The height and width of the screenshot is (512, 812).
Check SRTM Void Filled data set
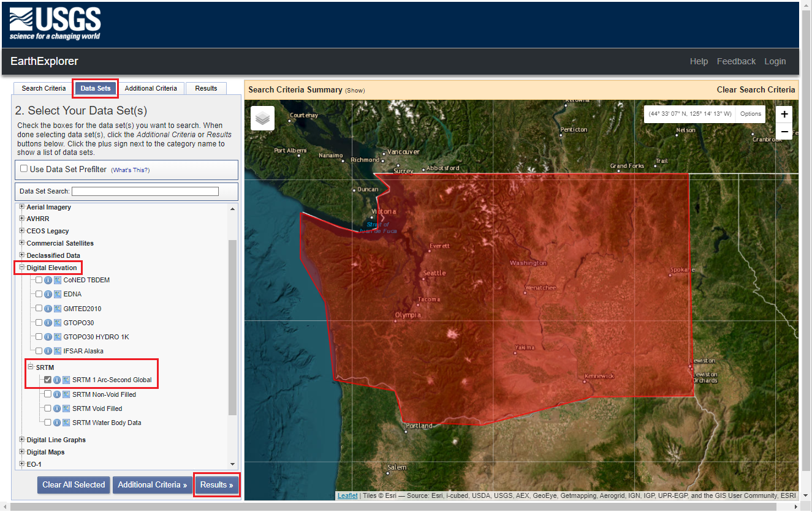48,408
